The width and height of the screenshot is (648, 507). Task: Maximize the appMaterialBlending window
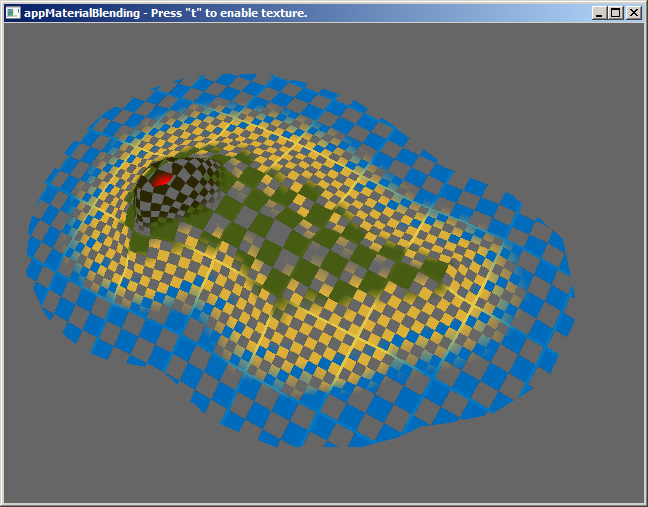[615, 13]
